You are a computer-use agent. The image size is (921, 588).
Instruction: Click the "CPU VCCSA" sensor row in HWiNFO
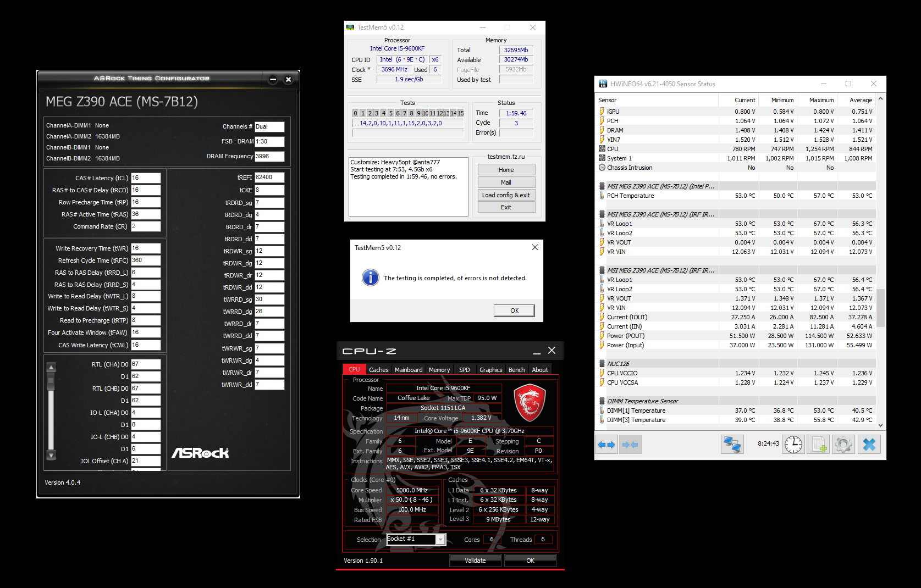pyautogui.click(x=737, y=382)
